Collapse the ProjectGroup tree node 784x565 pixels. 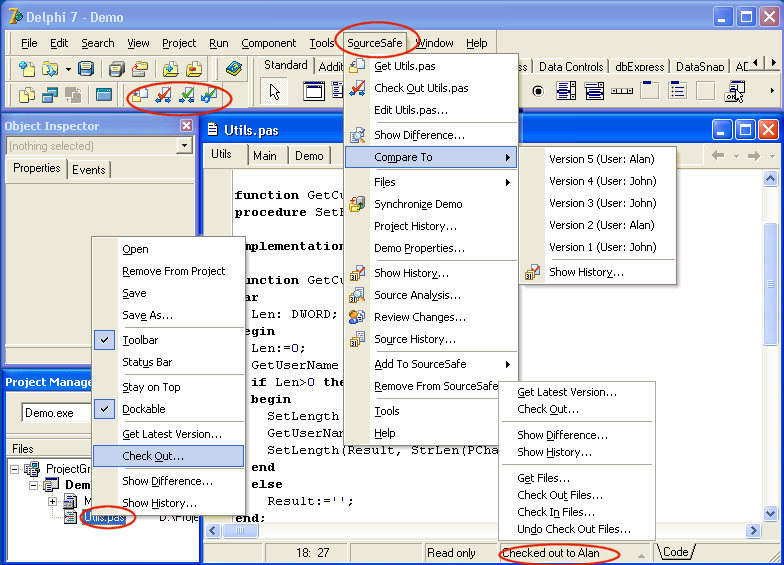click(x=14, y=469)
